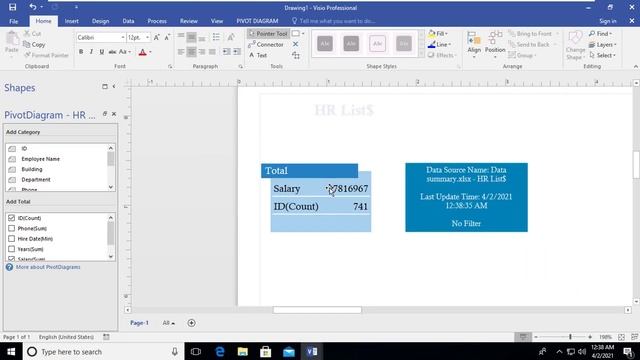Open Task View on the taskbar
The height and width of the screenshot is (360, 640).
click(196, 351)
